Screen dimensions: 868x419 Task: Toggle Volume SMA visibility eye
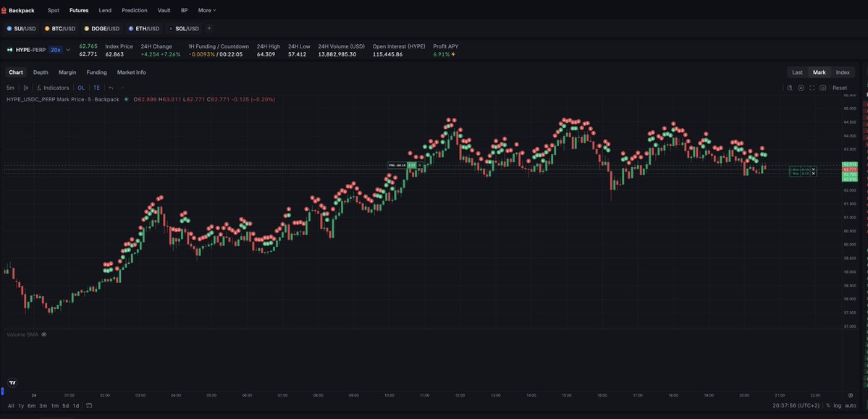point(43,334)
